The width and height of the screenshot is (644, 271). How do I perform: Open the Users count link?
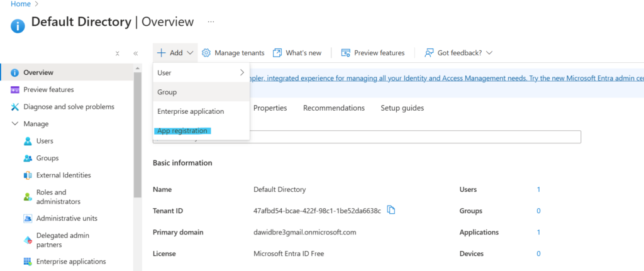[538, 189]
